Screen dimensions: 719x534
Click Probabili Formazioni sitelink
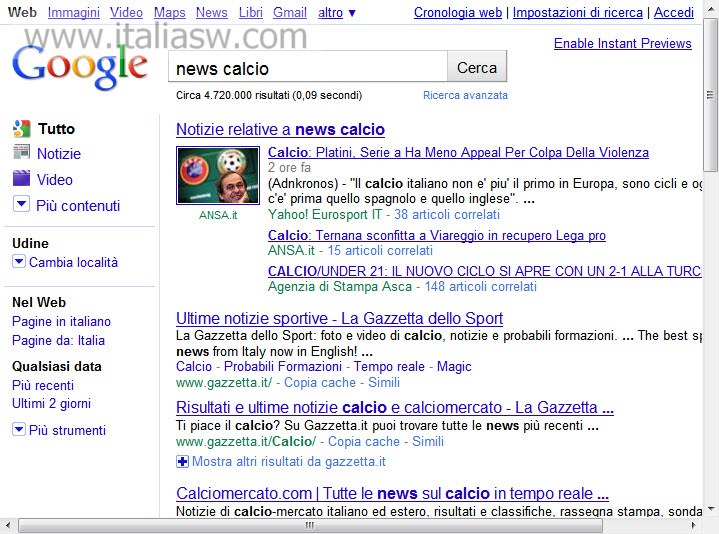click(282, 366)
